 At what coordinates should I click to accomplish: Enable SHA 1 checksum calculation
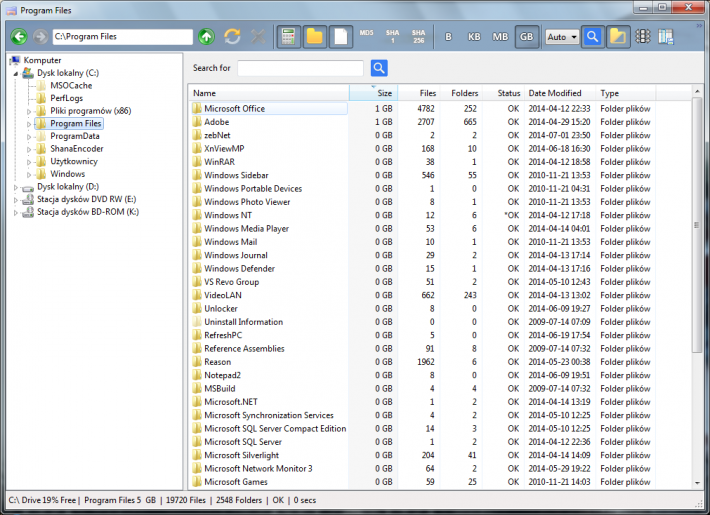(x=393, y=37)
